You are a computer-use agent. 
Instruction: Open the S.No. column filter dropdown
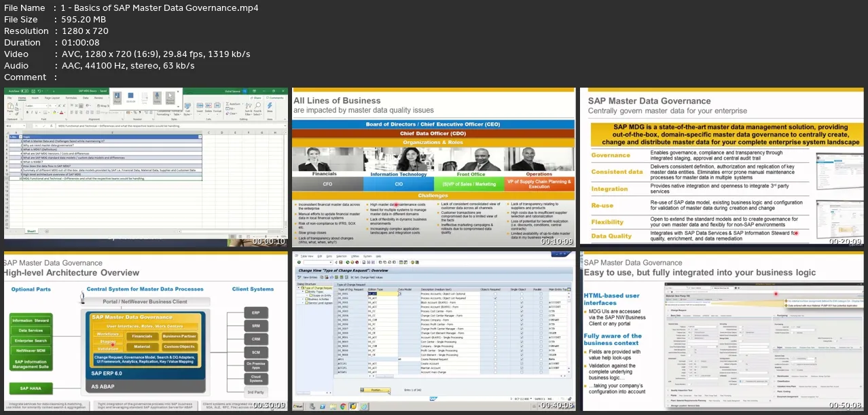tap(20, 137)
